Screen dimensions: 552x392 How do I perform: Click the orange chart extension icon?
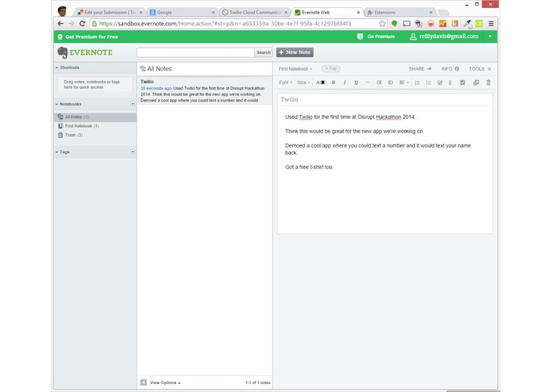coord(443,24)
